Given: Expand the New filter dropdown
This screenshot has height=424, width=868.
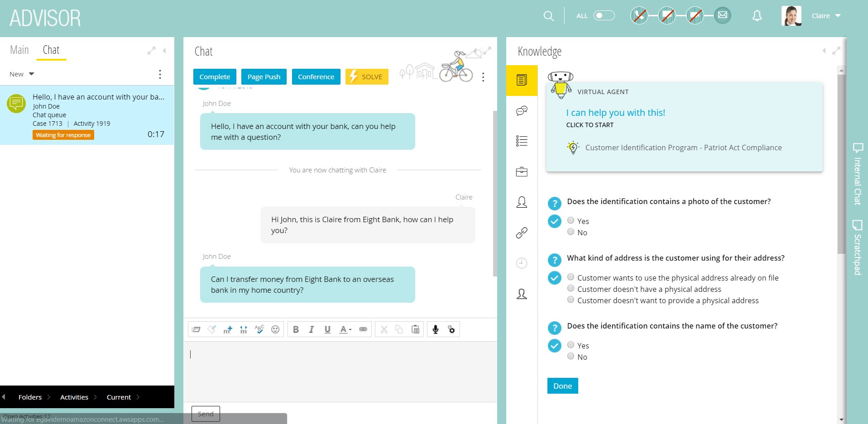Looking at the screenshot, I should tap(21, 74).
